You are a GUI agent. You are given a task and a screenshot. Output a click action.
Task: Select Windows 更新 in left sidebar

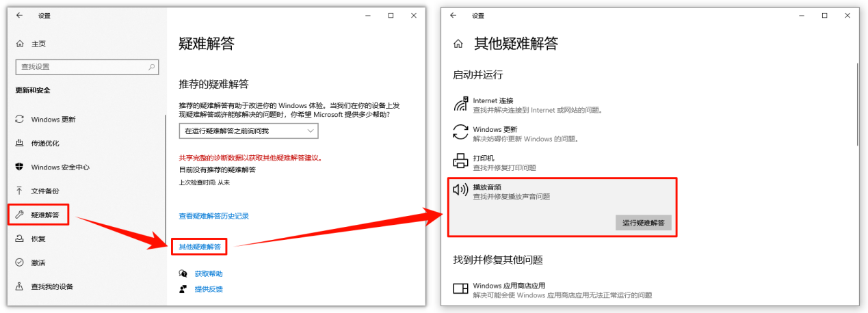tap(53, 119)
